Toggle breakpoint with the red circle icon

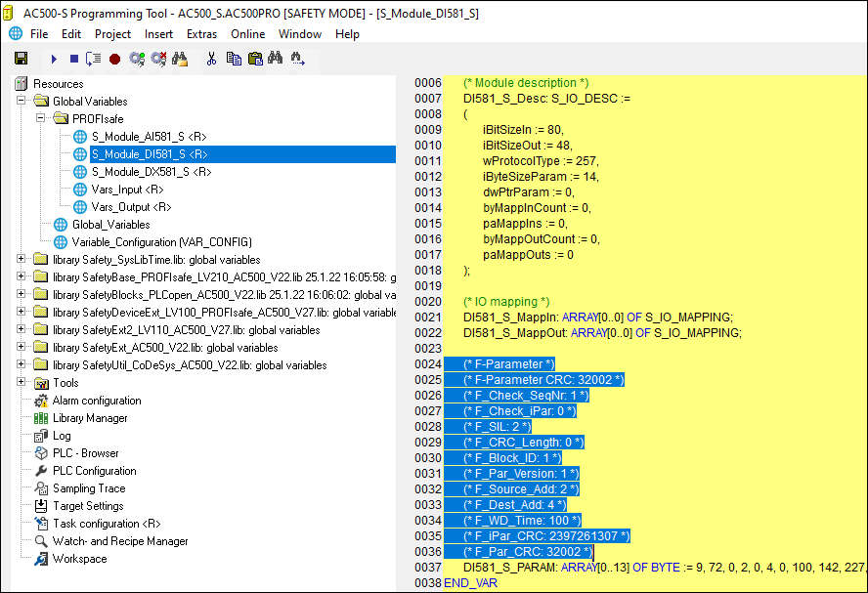(x=114, y=59)
